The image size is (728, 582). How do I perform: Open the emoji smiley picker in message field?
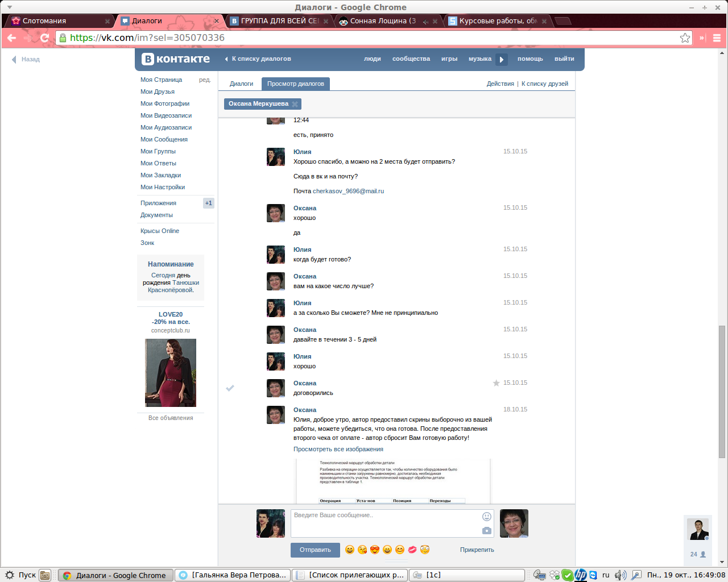coord(487,517)
